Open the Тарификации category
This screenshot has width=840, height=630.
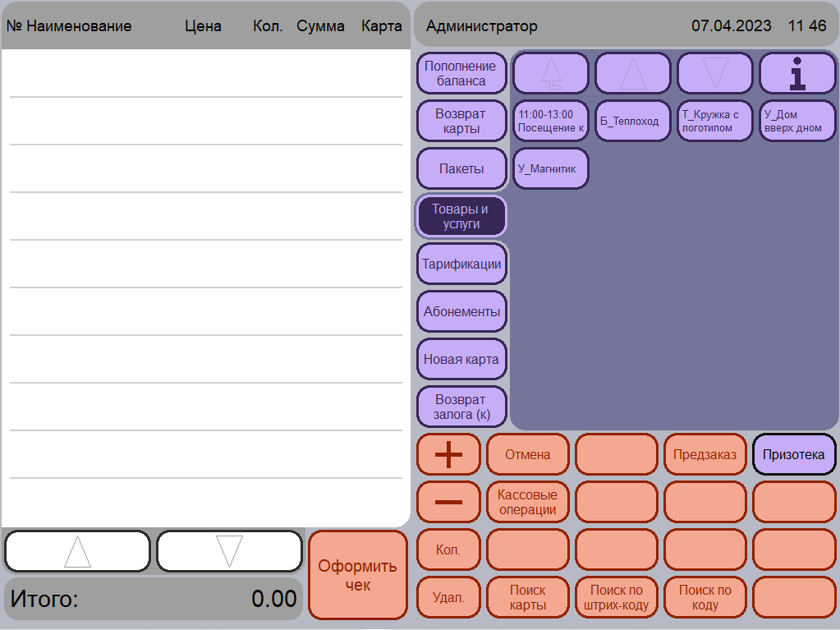point(461,264)
